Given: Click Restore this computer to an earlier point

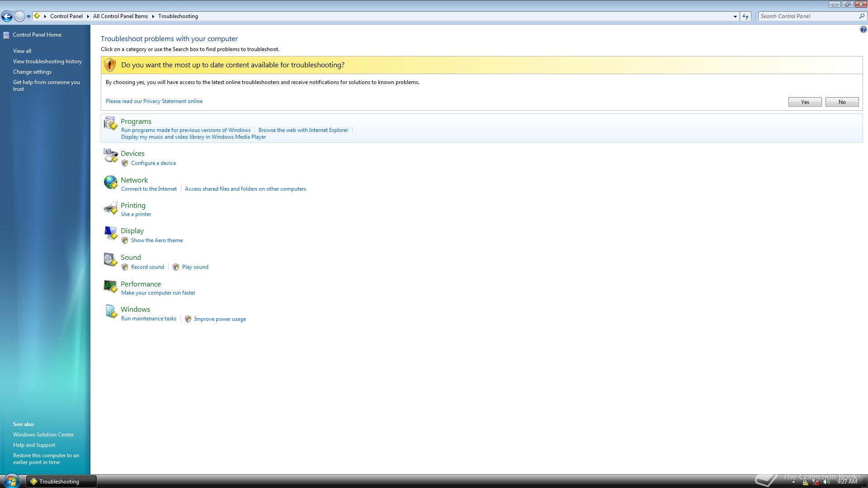Looking at the screenshot, I should (46, 459).
